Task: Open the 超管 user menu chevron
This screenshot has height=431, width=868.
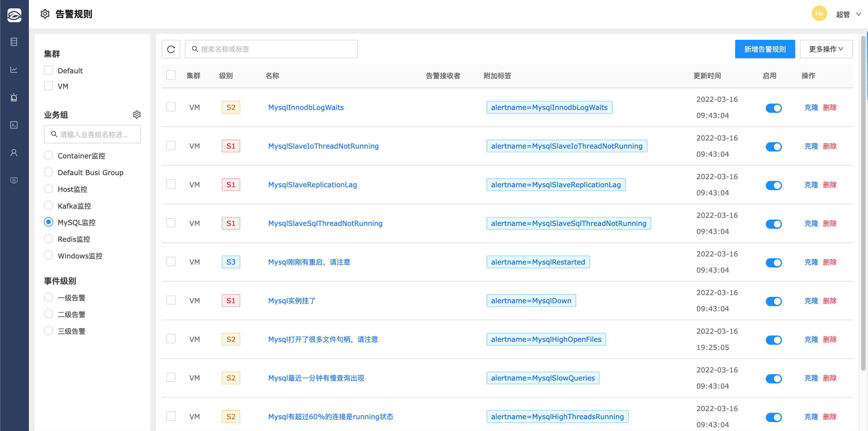Action: [858, 14]
